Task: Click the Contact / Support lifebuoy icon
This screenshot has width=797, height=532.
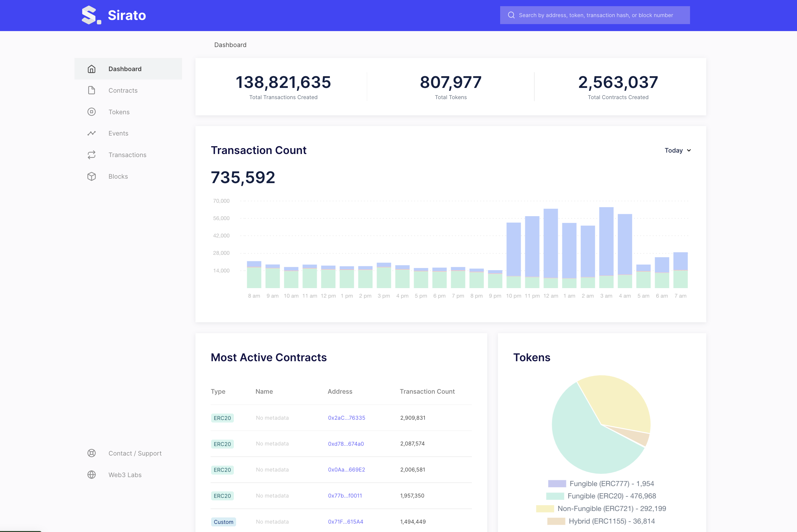Action: coord(91,453)
